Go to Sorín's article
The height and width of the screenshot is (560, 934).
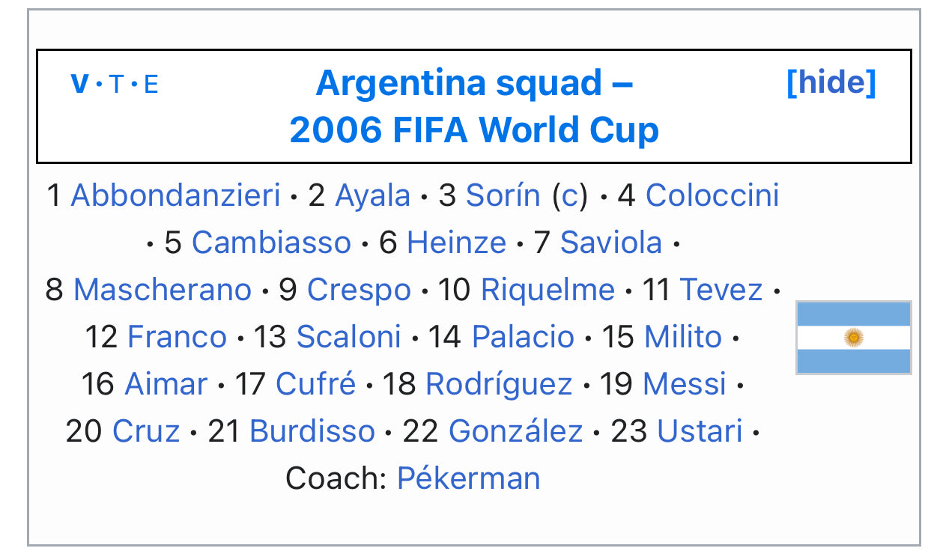(x=503, y=195)
